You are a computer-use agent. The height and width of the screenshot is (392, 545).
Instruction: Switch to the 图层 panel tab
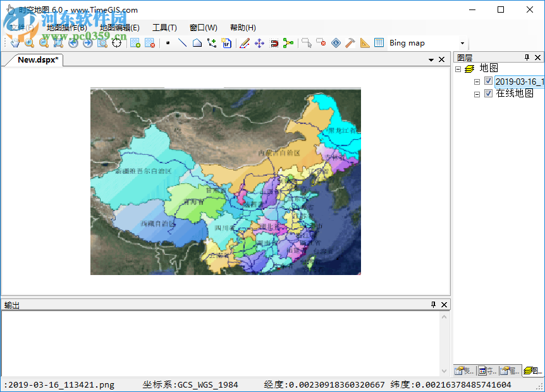530,372
